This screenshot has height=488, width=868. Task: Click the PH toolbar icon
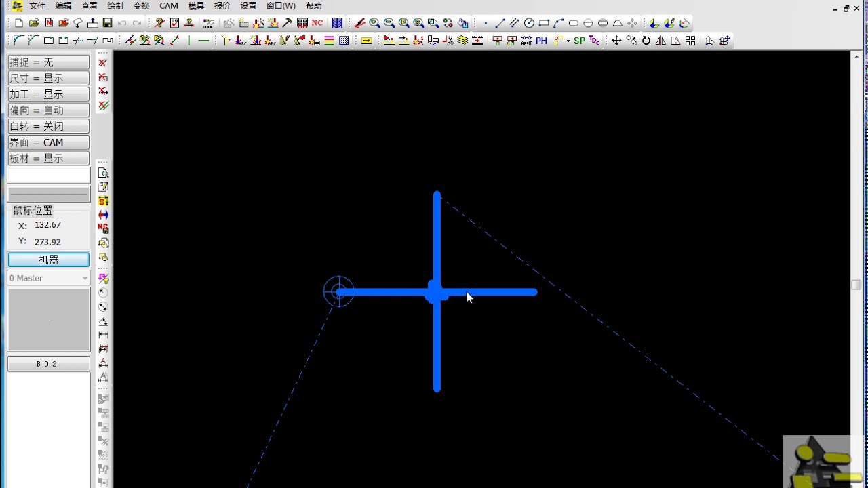click(541, 41)
